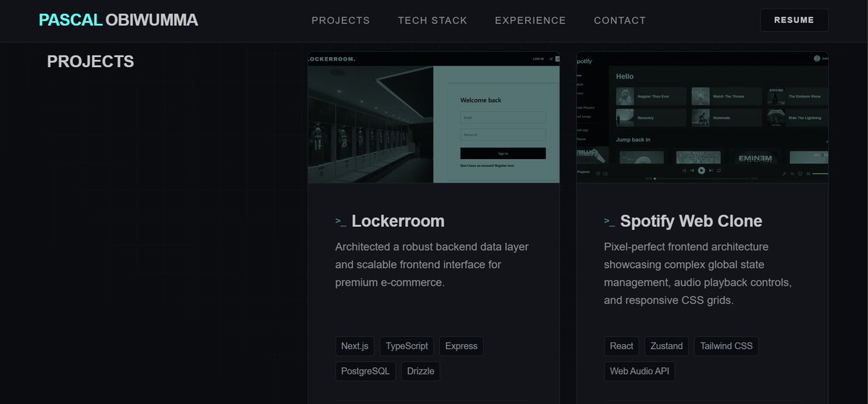Viewport: 868px width, 404px height.
Task: Select the Express tag
Action: click(461, 346)
